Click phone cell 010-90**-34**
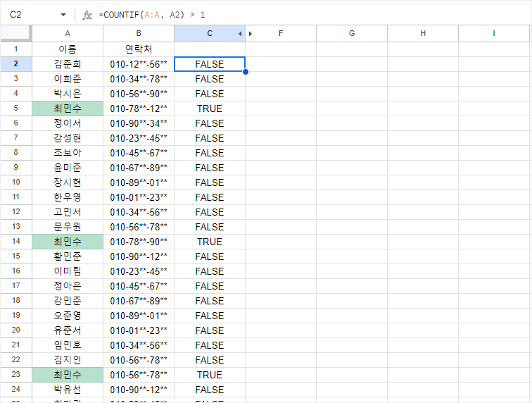The image size is (532, 403). 139,123
